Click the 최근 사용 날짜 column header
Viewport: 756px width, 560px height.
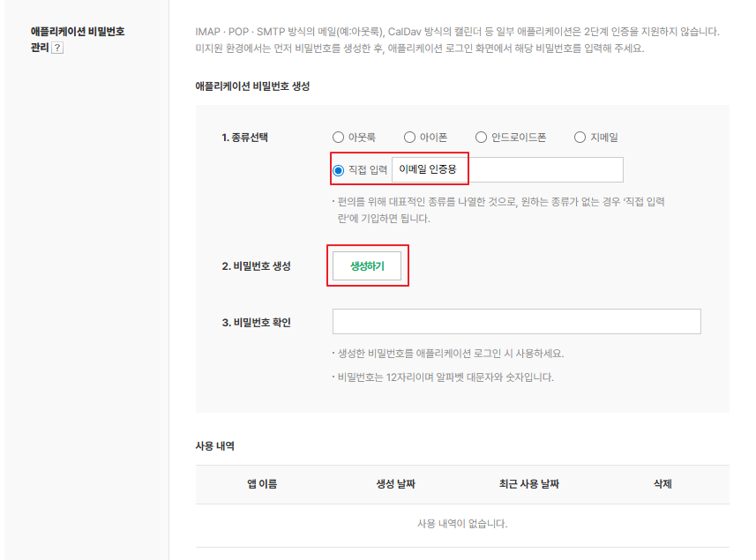[x=529, y=484]
